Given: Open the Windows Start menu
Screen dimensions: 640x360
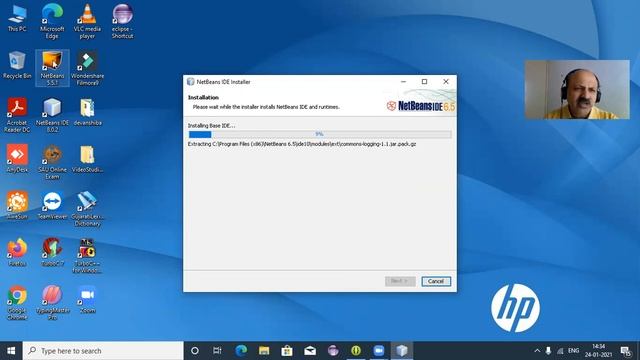Looking at the screenshot, I should tap(11, 351).
